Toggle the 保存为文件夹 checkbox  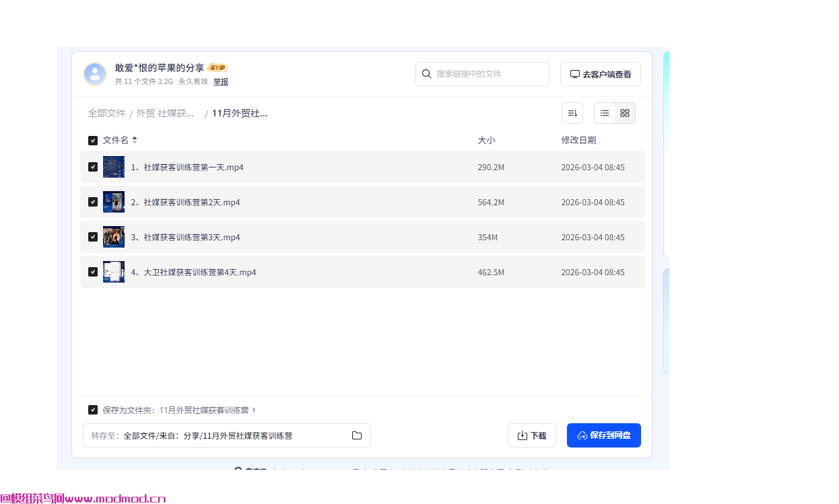[93, 410]
